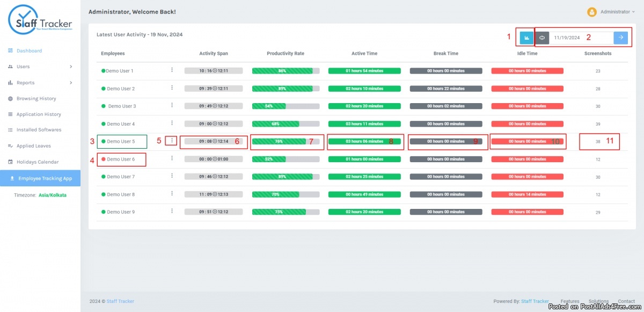Open three-dot menu for Demo User 1
The image size is (644, 312).
pos(172,70)
